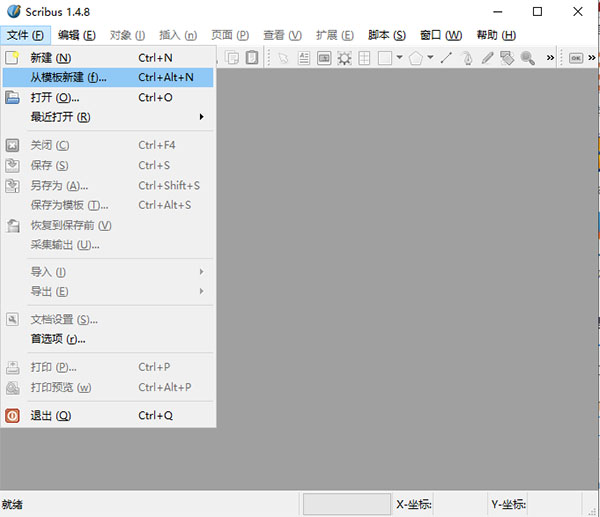Click X-坐标 label in status bar

pyautogui.click(x=413, y=504)
